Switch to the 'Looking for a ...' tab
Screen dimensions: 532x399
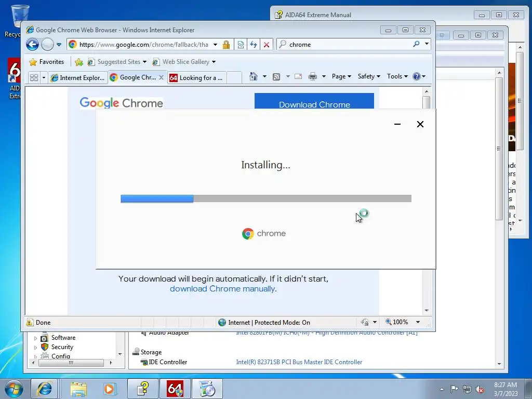197,78
